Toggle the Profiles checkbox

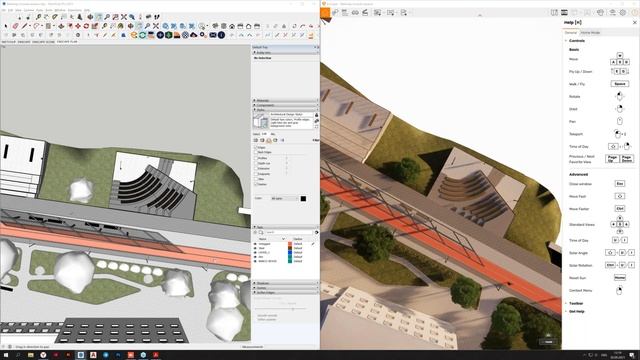click(x=256, y=158)
